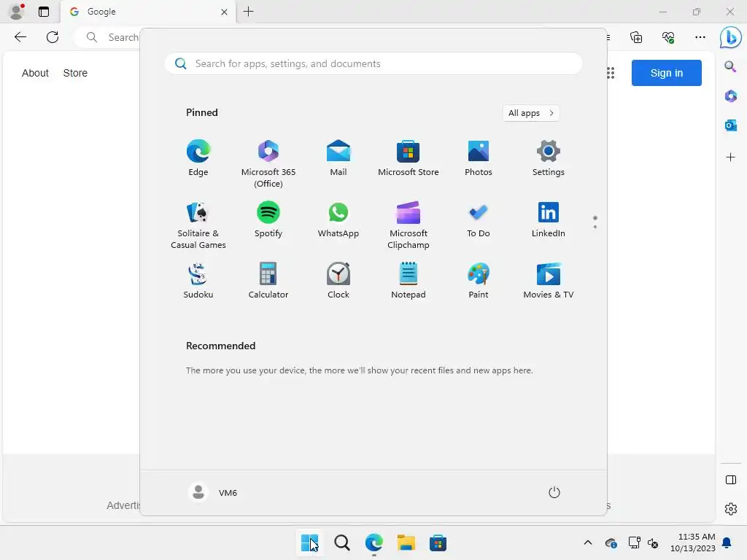Open the Mail app
Screen dimensions: 747x560
pyautogui.click(x=338, y=158)
